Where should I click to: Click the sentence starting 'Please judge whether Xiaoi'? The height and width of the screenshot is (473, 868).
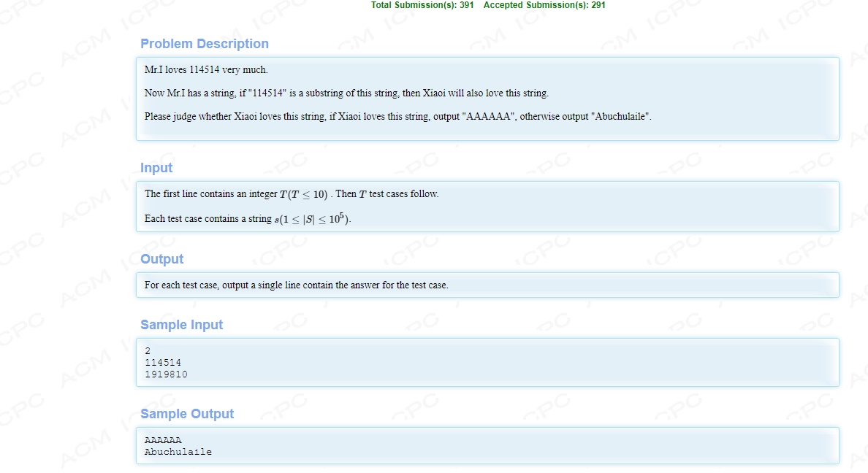[398, 116]
